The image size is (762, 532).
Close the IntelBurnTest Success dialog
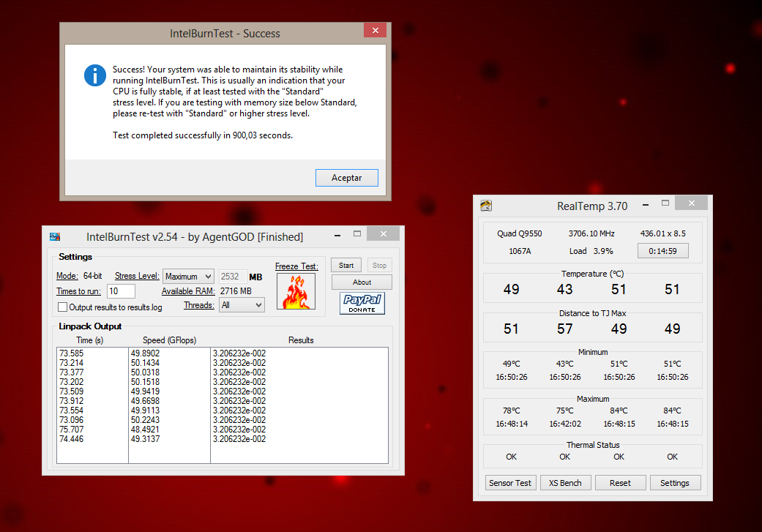375,31
